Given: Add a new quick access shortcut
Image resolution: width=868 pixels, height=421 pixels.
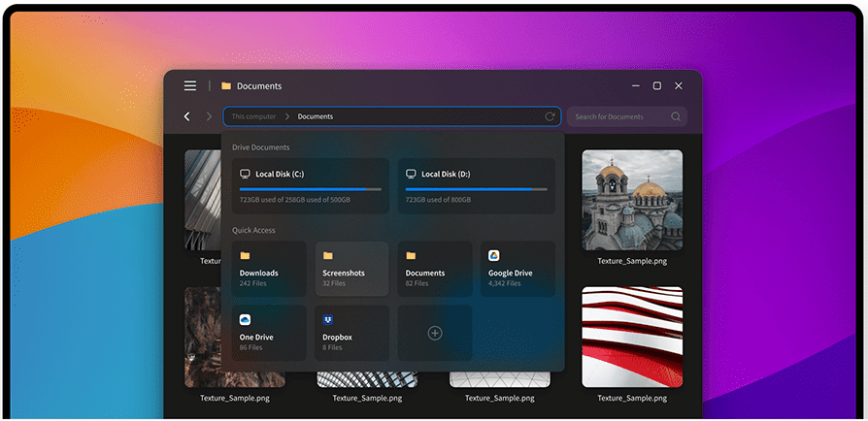Looking at the screenshot, I should click(x=435, y=333).
